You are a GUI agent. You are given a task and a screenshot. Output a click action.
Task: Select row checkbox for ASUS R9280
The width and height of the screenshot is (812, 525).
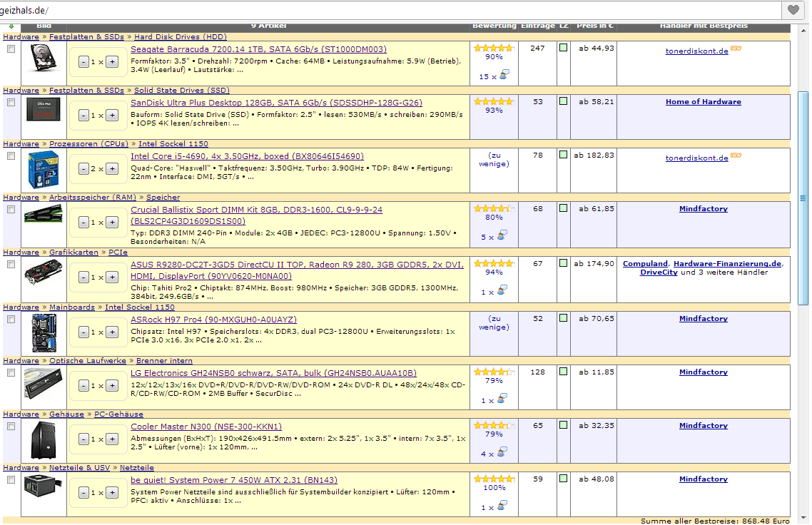tap(11, 265)
